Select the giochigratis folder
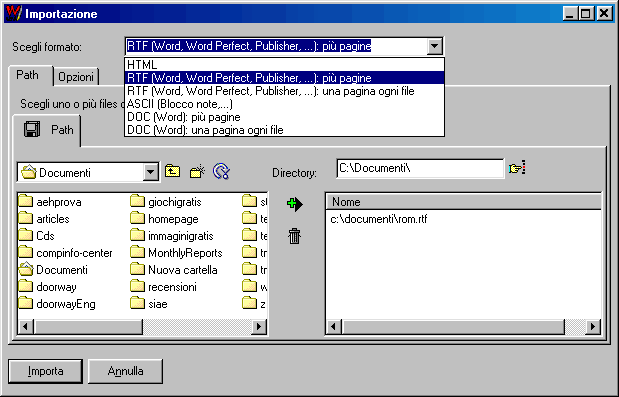 [x=166, y=202]
